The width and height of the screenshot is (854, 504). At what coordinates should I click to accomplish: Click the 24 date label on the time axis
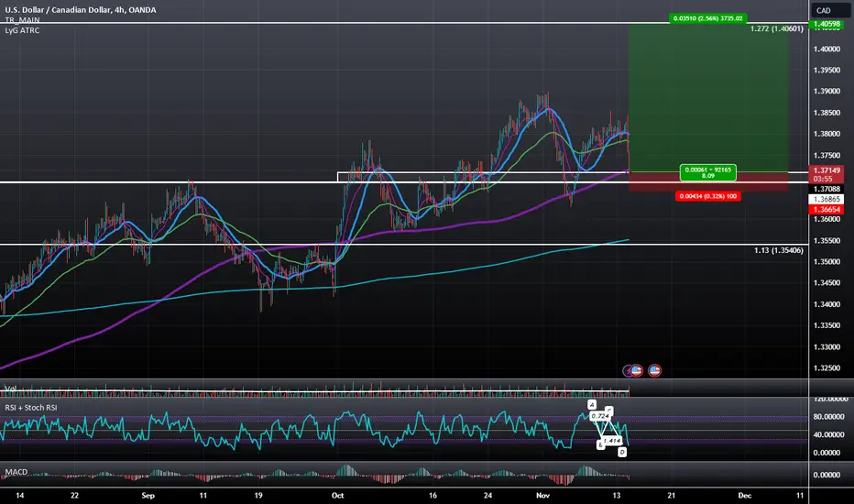pyautogui.click(x=487, y=495)
